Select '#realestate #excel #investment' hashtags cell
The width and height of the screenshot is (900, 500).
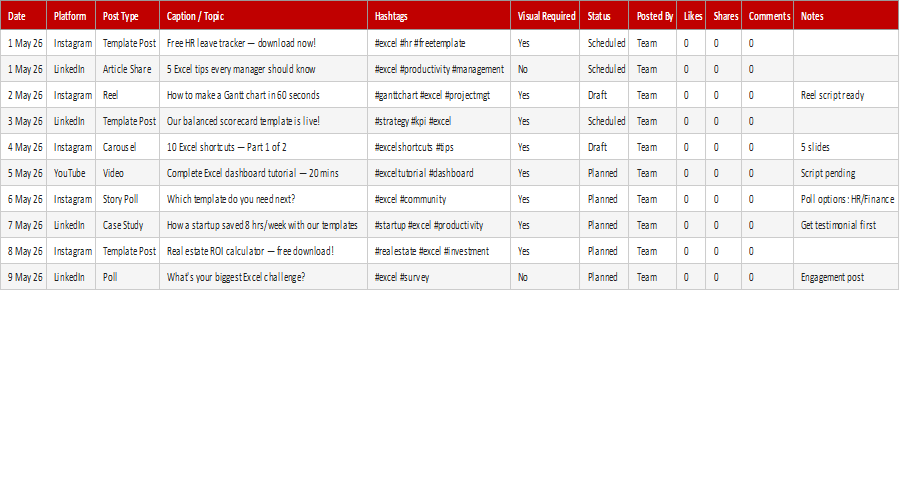(x=439, y=251)
